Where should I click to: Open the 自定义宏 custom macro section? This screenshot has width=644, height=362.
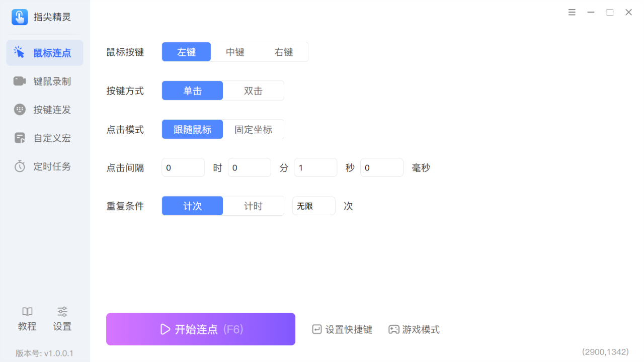(45, 138)
